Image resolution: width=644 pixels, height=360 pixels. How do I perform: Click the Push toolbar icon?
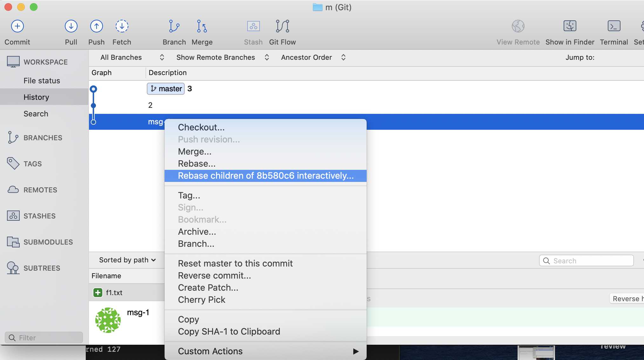pyautogui.click(x=96, y=26)
